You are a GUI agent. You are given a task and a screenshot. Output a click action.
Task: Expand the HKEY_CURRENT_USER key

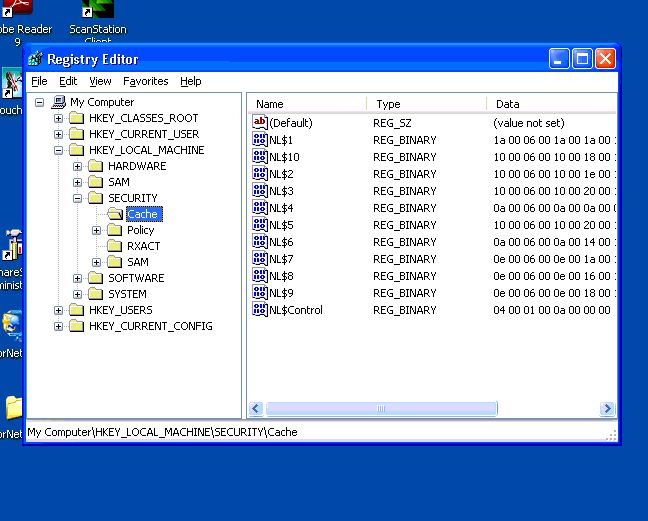click(58, 134)
